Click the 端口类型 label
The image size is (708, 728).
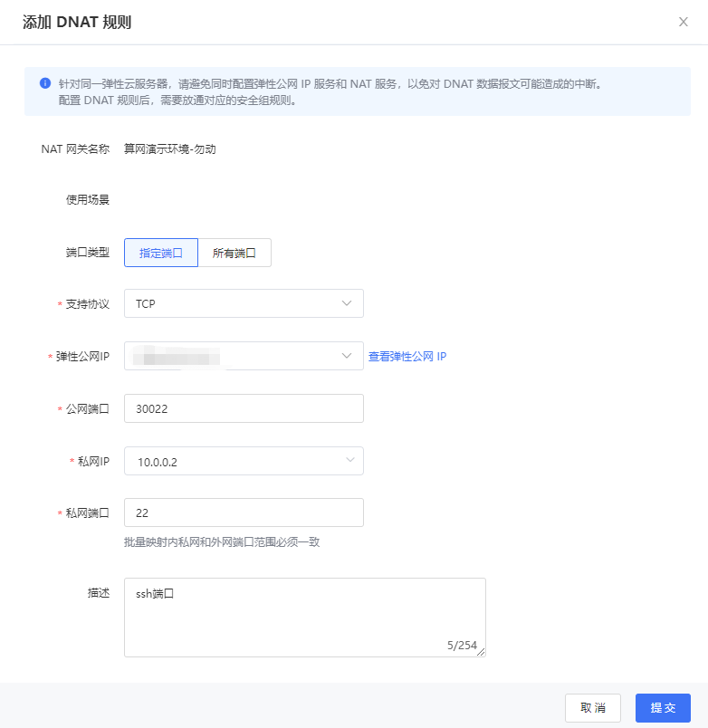tap(87, 252)
